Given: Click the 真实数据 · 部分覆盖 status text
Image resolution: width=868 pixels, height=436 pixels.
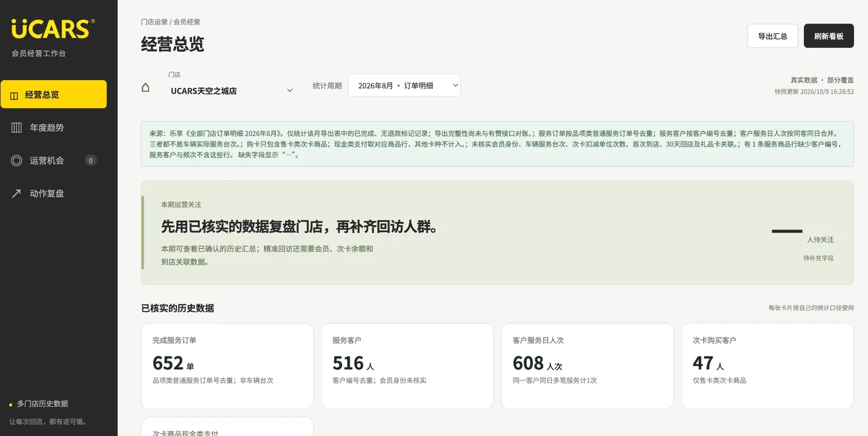Looking at the screenshot, I should 822,80.
